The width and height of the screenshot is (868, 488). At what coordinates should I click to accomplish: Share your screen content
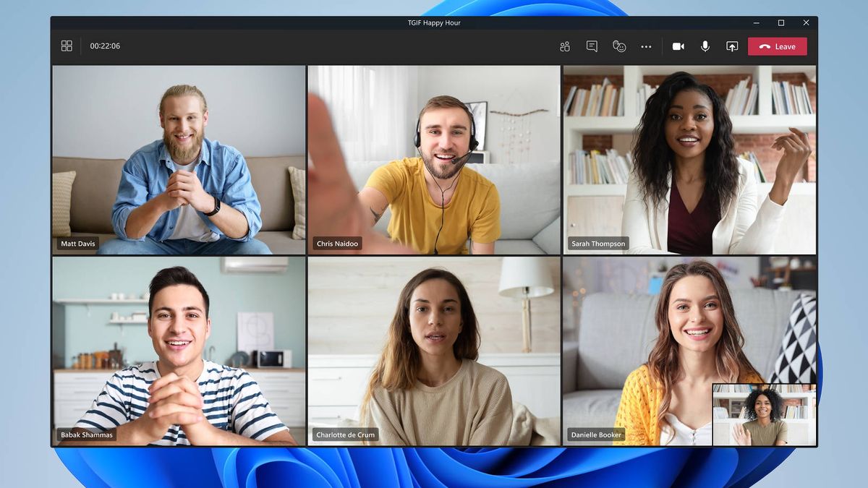[x=732, y=46]
